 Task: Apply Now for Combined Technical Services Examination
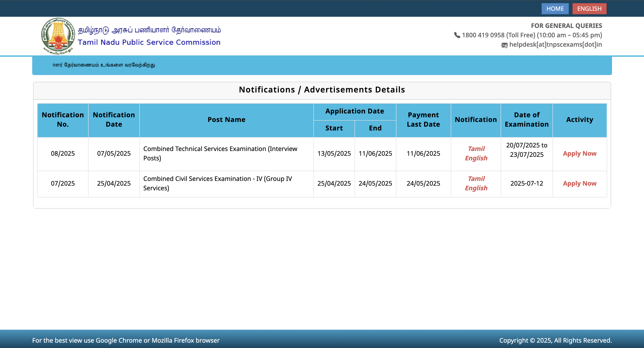click(580, 153)
